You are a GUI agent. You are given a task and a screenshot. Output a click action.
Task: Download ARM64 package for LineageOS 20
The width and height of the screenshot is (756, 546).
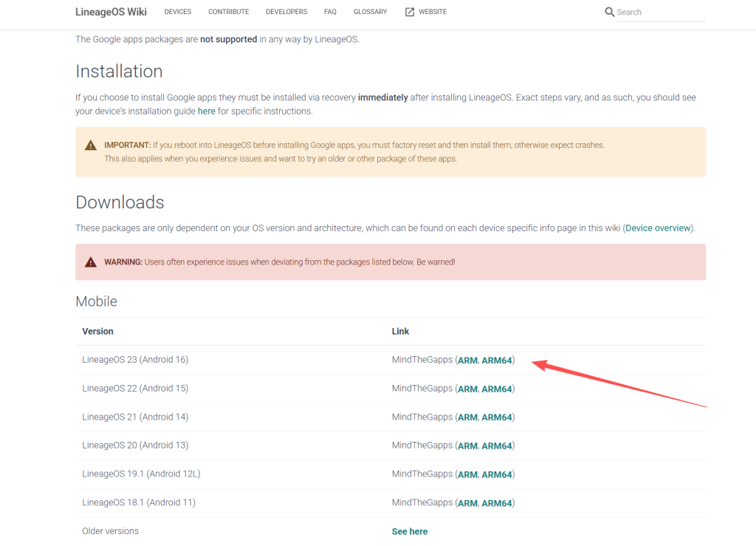[x=497, y=446]
